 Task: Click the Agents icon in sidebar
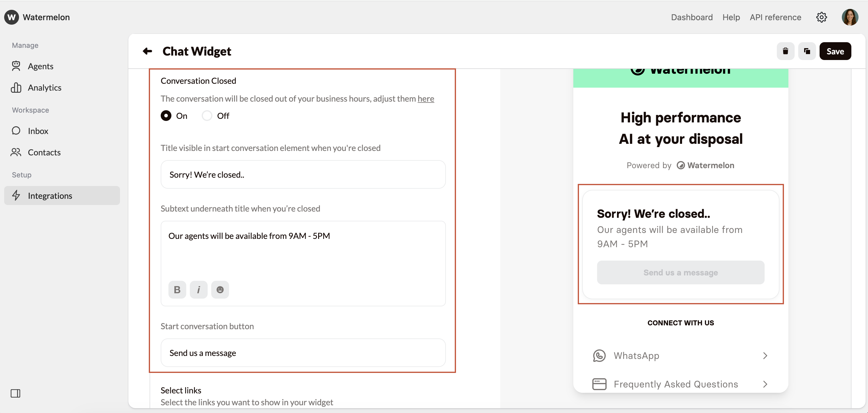[16, 66]
